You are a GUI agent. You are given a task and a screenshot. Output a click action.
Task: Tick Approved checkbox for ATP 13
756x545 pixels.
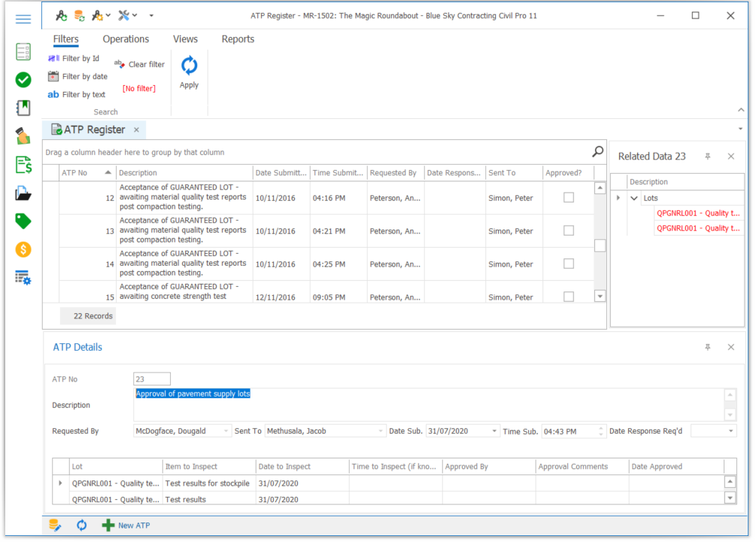569,230
